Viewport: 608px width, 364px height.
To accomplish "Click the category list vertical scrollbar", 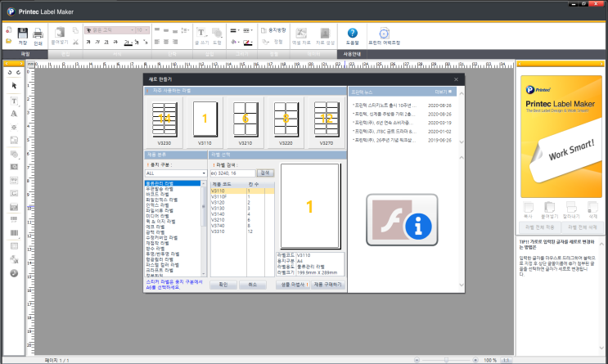I will click(x=203, y=229).
